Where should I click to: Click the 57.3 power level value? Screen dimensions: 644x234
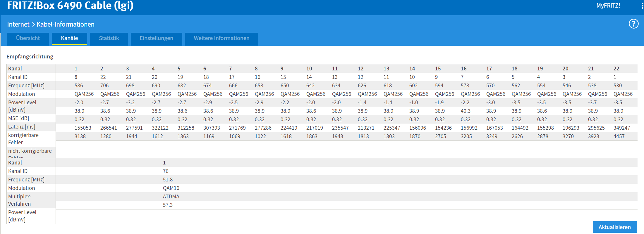[x=168, y=205]
